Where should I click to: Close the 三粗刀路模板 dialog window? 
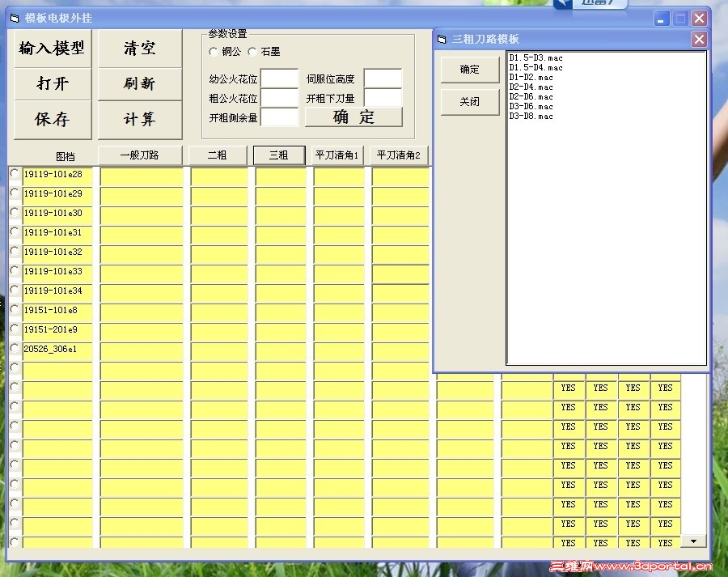coord(699,39)
